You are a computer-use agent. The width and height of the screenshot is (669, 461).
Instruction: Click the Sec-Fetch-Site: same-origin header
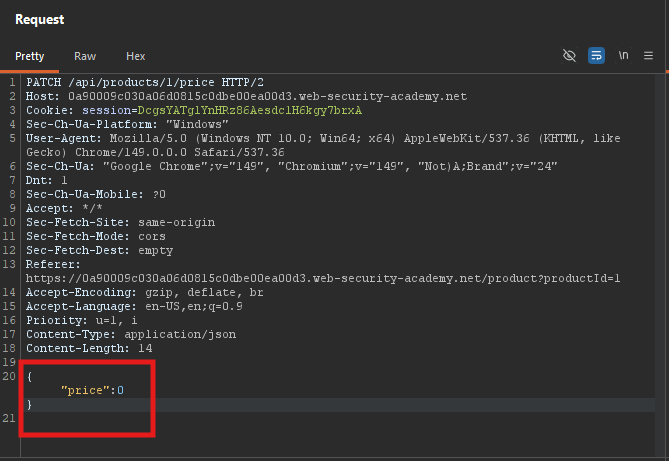[120, 222]
